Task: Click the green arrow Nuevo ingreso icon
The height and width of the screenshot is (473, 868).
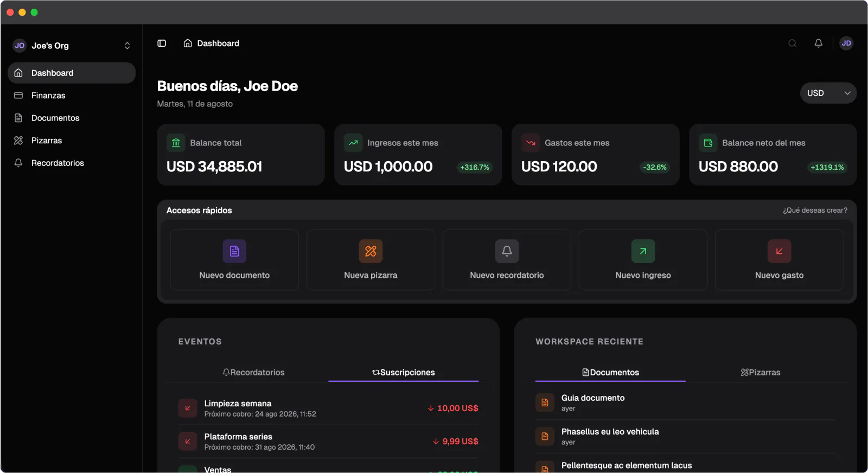Action: tap(643, 251)
